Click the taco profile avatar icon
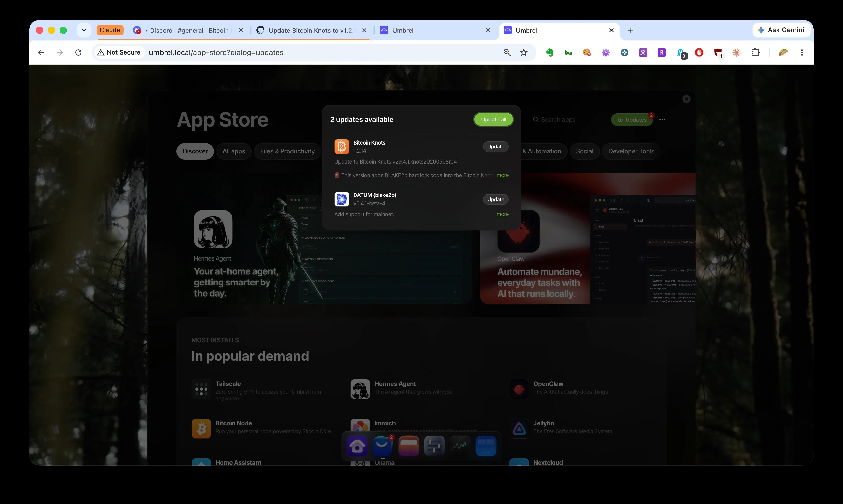 point(783,52)
